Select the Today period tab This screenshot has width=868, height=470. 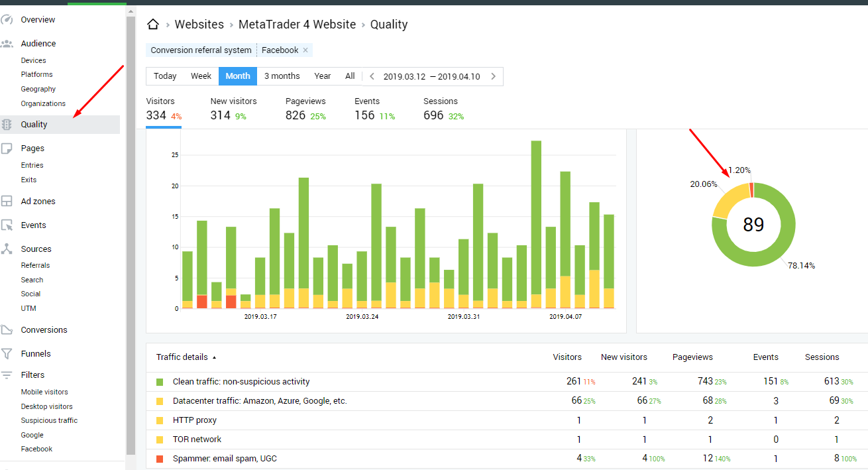pos(165,76)
